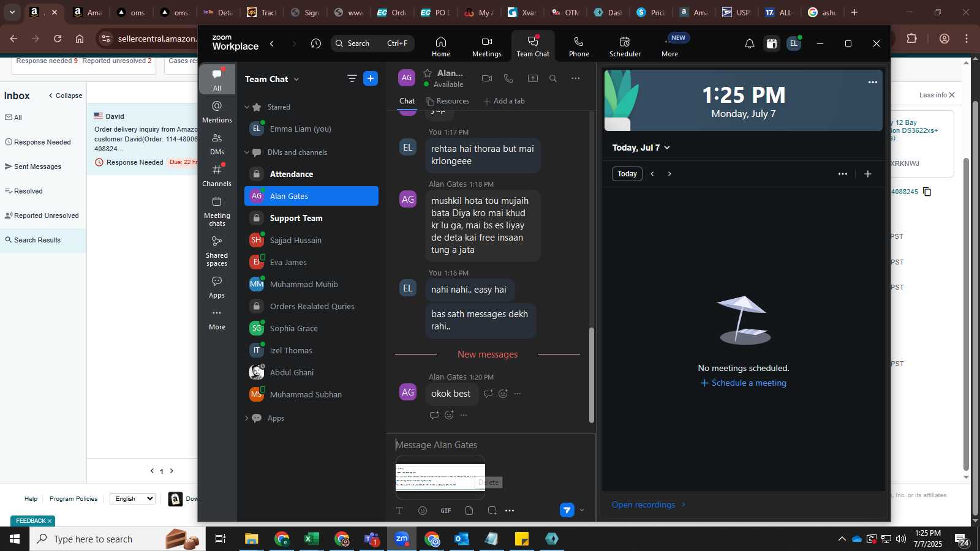980x551 pixels.
Task: Open Team Chat dropdown menu
Action: pyautogui.click(x=296, y=79)
